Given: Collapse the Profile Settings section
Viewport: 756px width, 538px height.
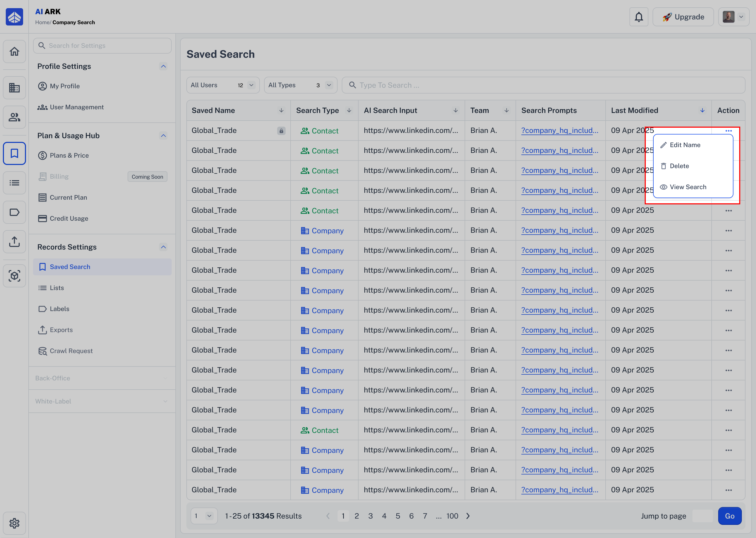Looking at the screenshot, I should coord(163,66).
